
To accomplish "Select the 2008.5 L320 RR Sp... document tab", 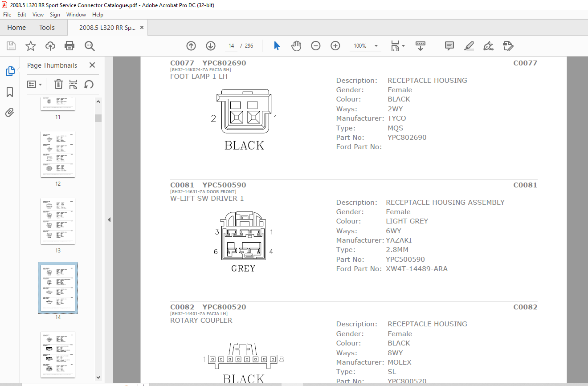I will point(107,28).
